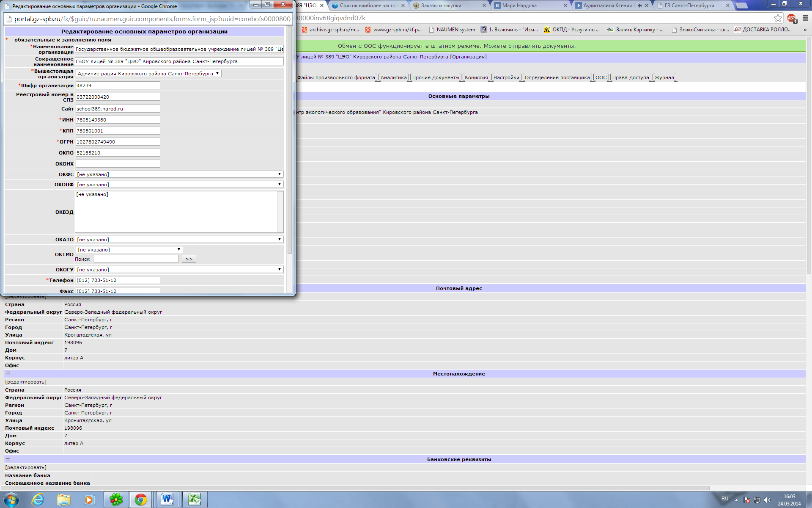Open the ОКФС dropdown list
The height and width of the screenshot is (508, 812).
[x=179, y=174]
